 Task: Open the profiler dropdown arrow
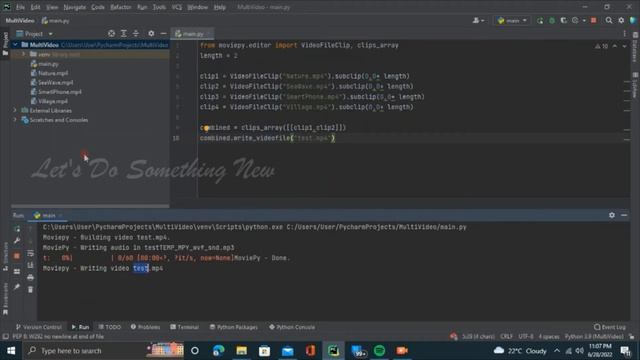coord(584,20)
